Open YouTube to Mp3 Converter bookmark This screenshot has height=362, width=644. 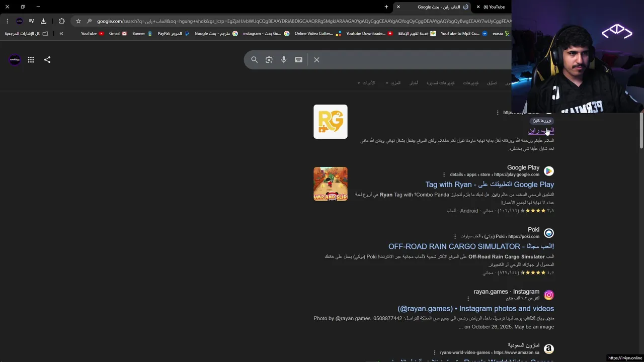pos(464,34)
